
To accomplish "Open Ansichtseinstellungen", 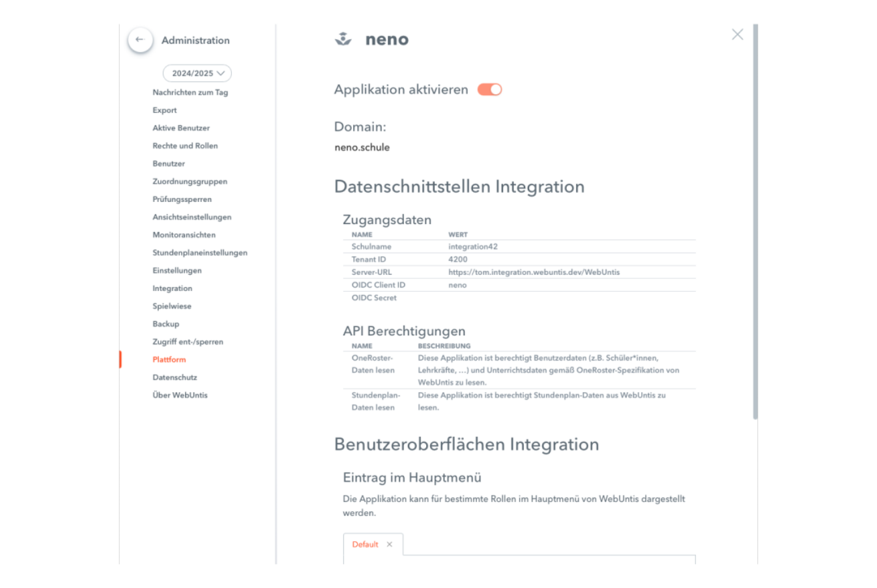I will (x=192, y=217).
